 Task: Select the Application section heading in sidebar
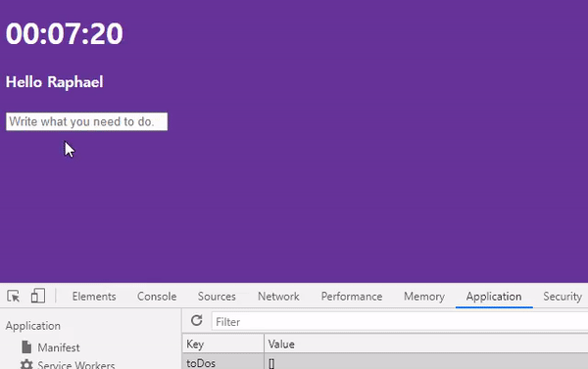tap(33, 326)
